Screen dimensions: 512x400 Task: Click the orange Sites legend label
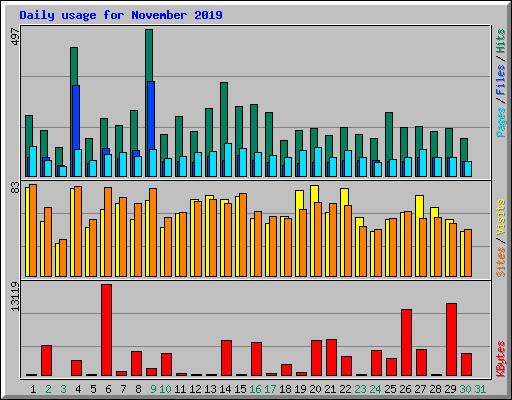pyautogui.click(x=500, y=262)
